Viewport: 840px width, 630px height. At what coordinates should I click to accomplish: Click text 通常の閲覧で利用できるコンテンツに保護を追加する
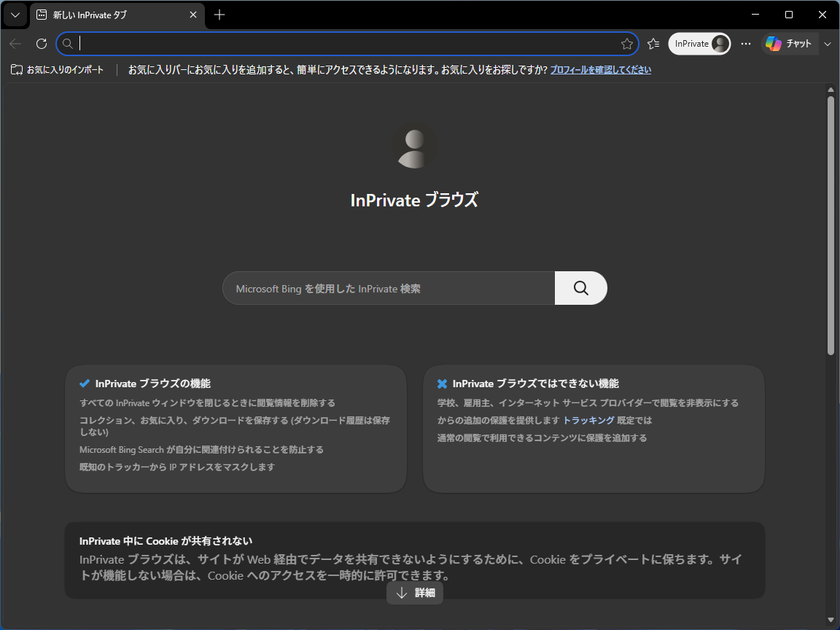542,438
